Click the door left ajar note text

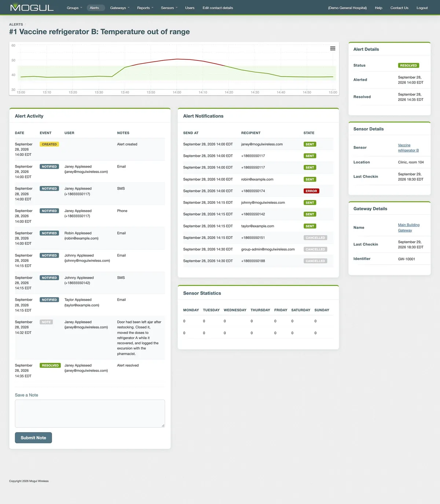click(139, 338)
